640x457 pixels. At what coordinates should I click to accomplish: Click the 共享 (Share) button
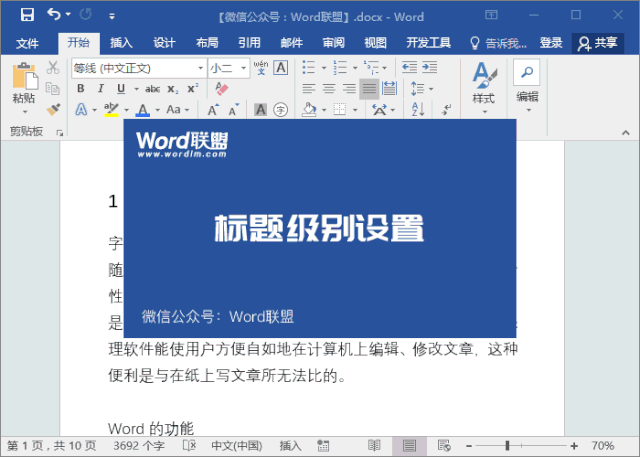coord(598,43)
